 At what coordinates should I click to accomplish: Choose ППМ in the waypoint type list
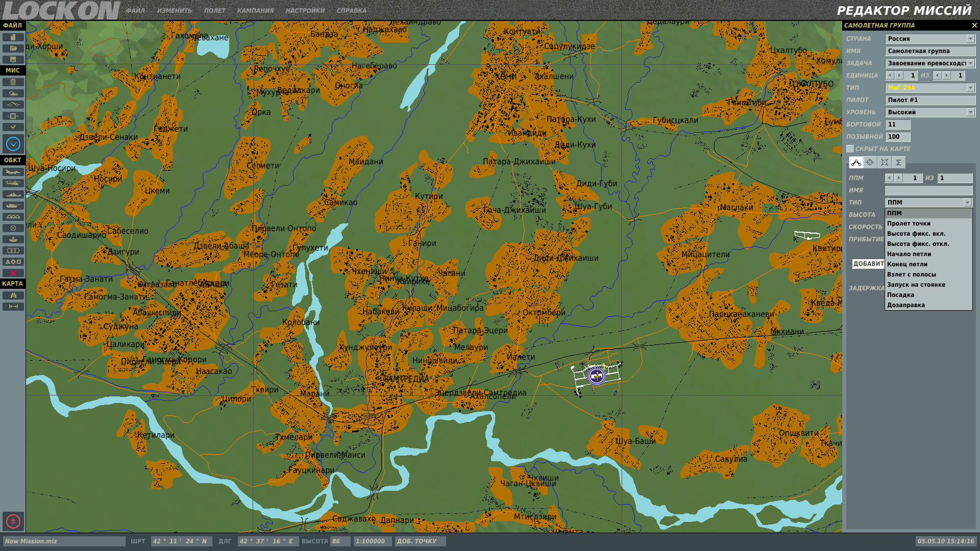(x=928, y=213)
